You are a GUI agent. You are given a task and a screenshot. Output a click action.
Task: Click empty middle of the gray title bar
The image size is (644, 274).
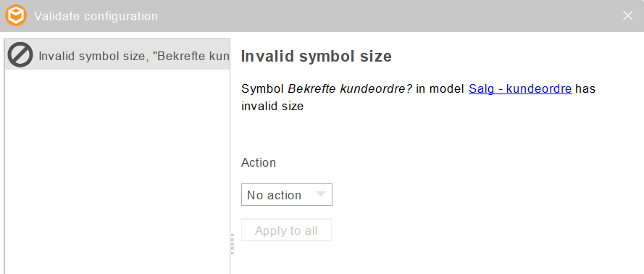point(386,16)
